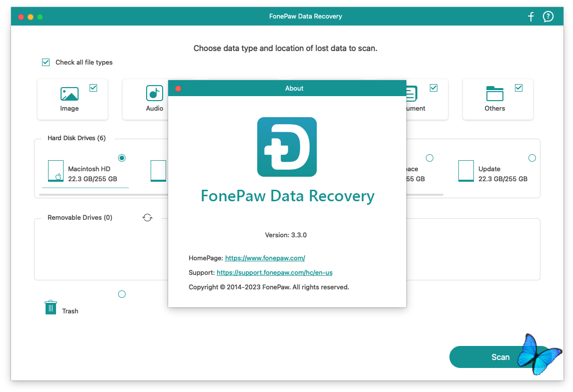Image resolution: width=573 pixels, height=392 pixels.
Task: Open the help question mark icon
Action: click(548, 17)
